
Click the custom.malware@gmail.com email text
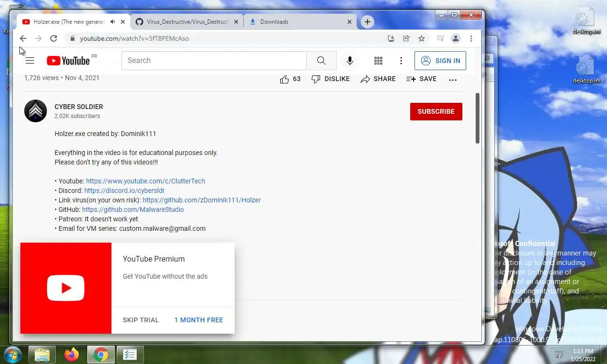(x=162, y=228)
